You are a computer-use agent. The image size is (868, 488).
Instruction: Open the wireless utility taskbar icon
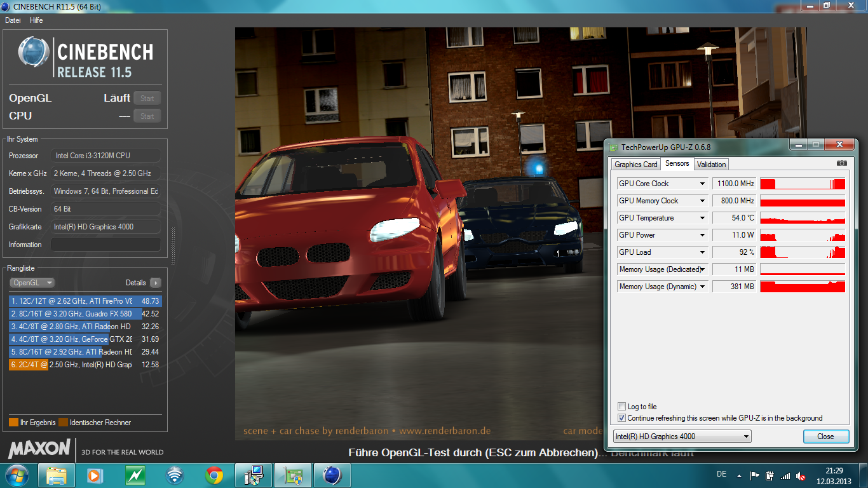174,475
